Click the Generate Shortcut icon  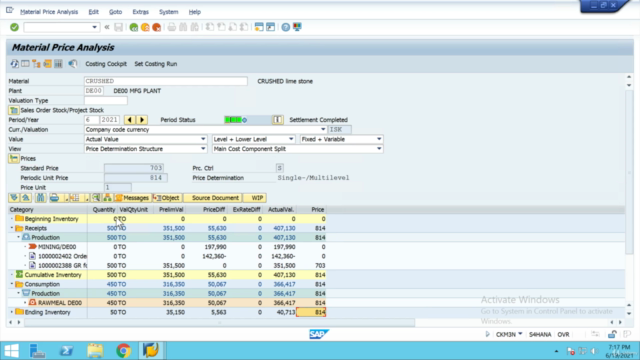click(x=270, y=27)
